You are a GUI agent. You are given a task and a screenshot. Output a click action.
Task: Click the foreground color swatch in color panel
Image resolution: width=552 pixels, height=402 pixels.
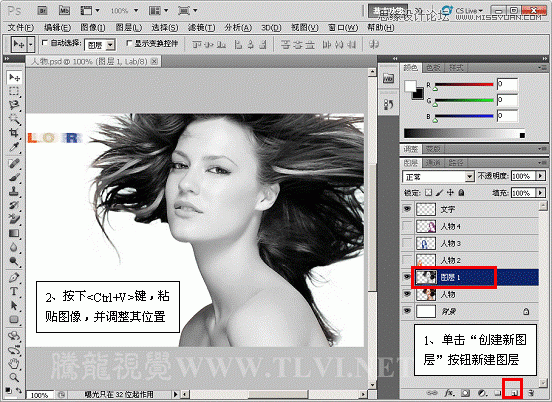click(410, 86)
